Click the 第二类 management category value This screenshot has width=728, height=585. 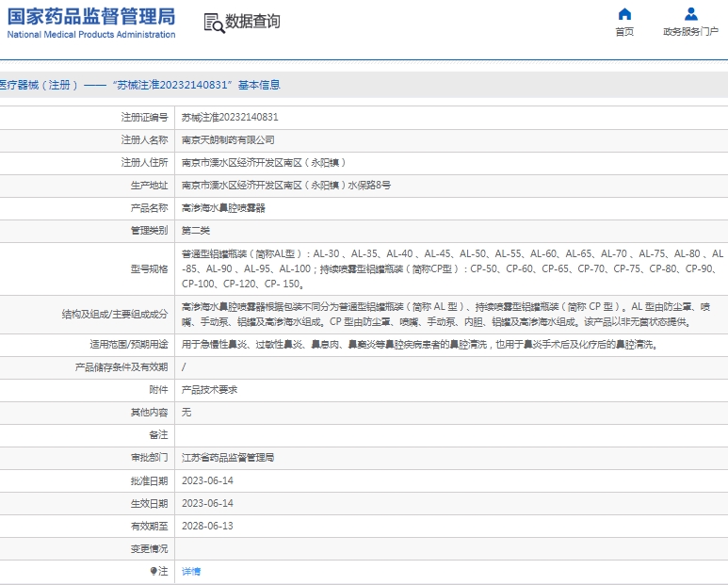196,231
